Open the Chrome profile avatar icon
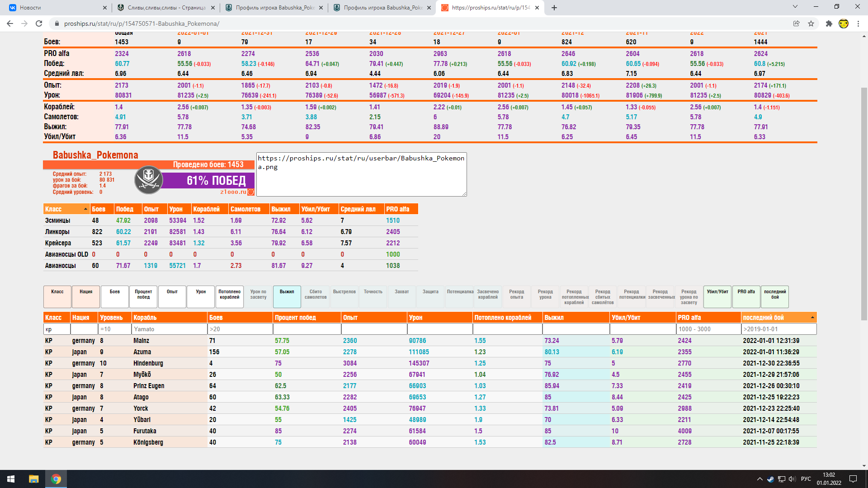This screenshot has width=868, height=488. click(843, 23)
